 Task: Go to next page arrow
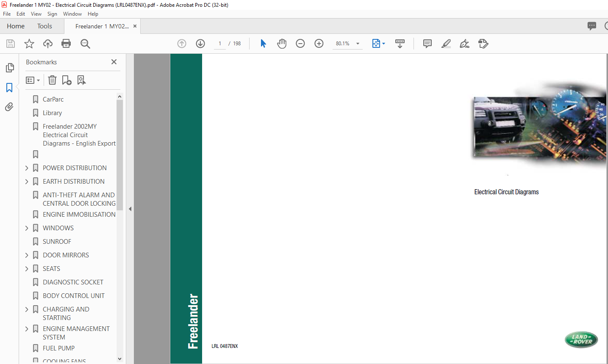200,44
